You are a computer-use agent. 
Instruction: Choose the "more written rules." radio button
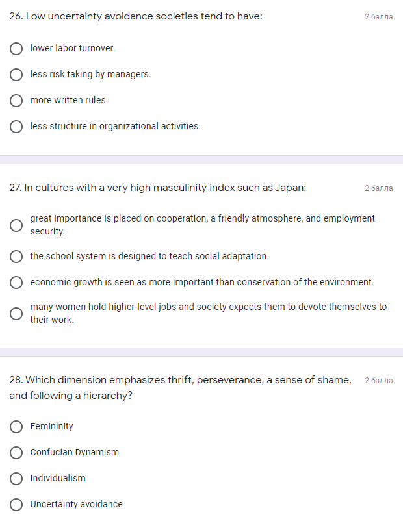pos(16,100)
